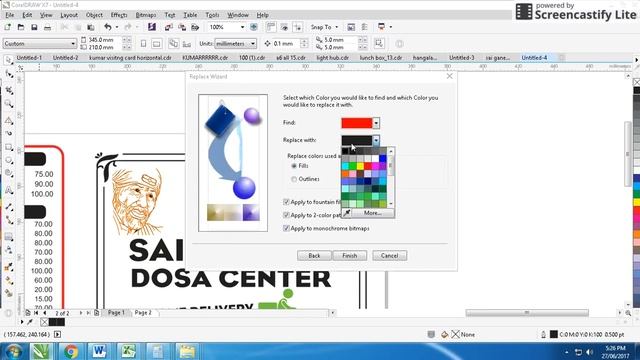Select the Interactive Fill tool

[x=9, y=281]
